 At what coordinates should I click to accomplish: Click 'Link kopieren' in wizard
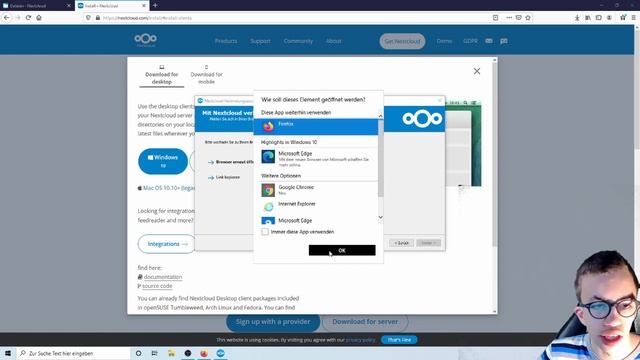tap(224, 178)
